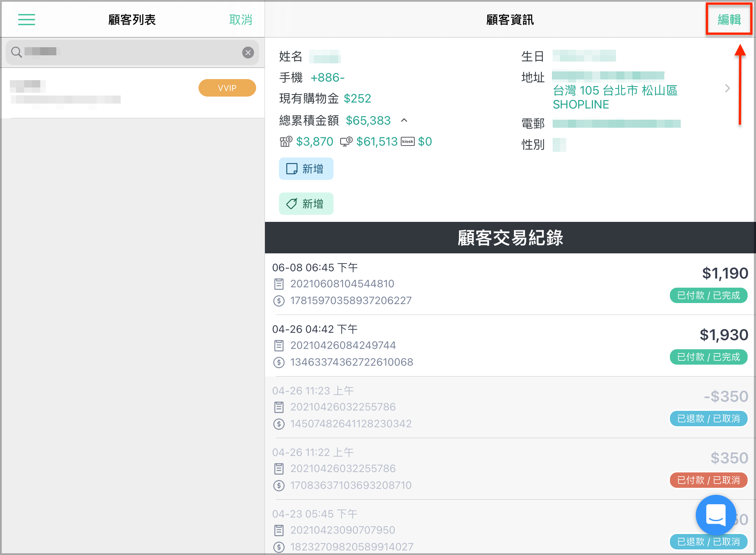
Task: Click 已退款 / 已取消 badge for -$350 order
Action: click(709, 419)
